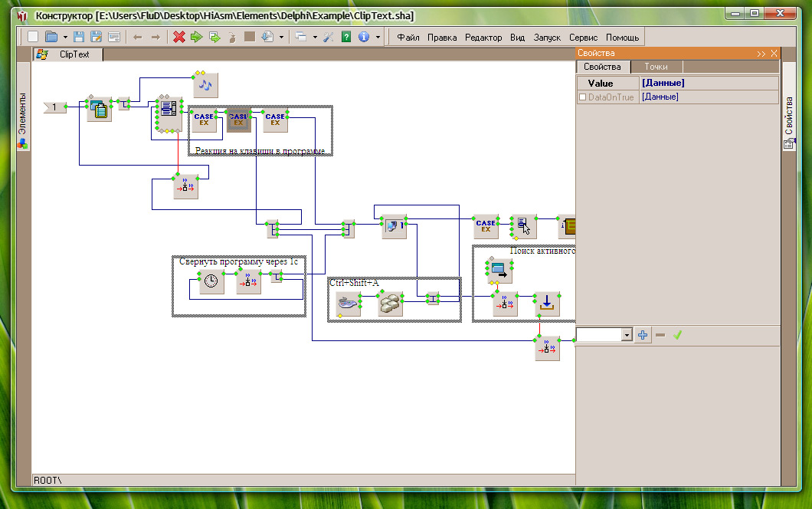Select the clock timer element on canvas
Screen dimensions: 812x509
(211, 283)
